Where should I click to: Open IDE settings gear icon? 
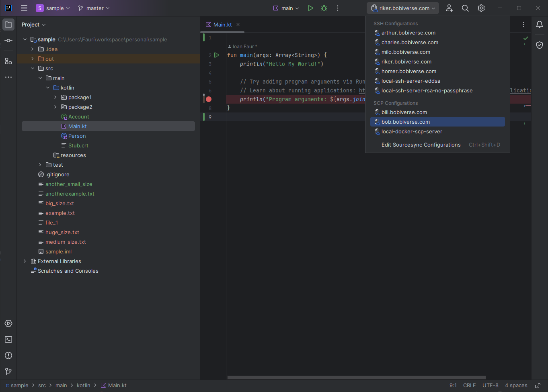pyautogui.click(x=481, y=8)
